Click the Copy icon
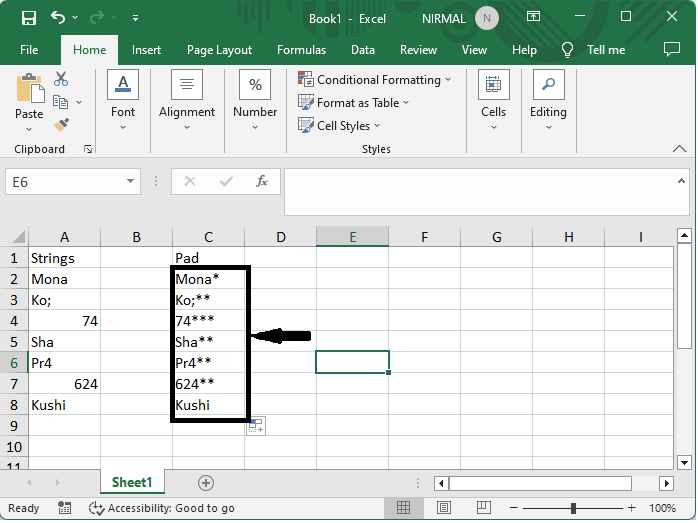698x523 pixels. coord(61,102)
